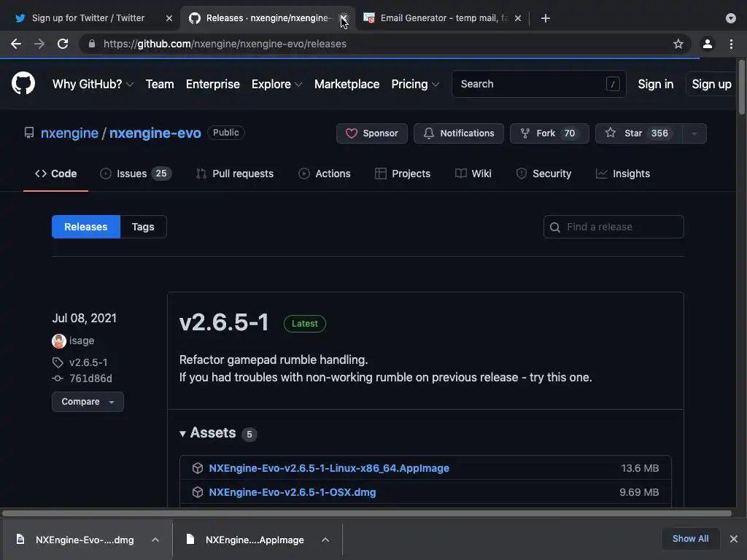747x560 pixels.
Task: Click the slash shortcut icon in Search box
Action: click(x=613, y=85)
